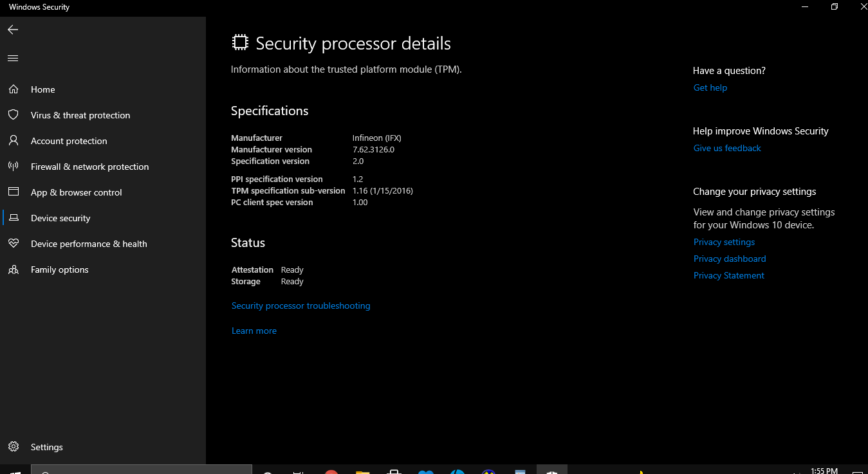The image size is (868, 474).
Task: Click the Specification version label
Action: tap(270, 161)
